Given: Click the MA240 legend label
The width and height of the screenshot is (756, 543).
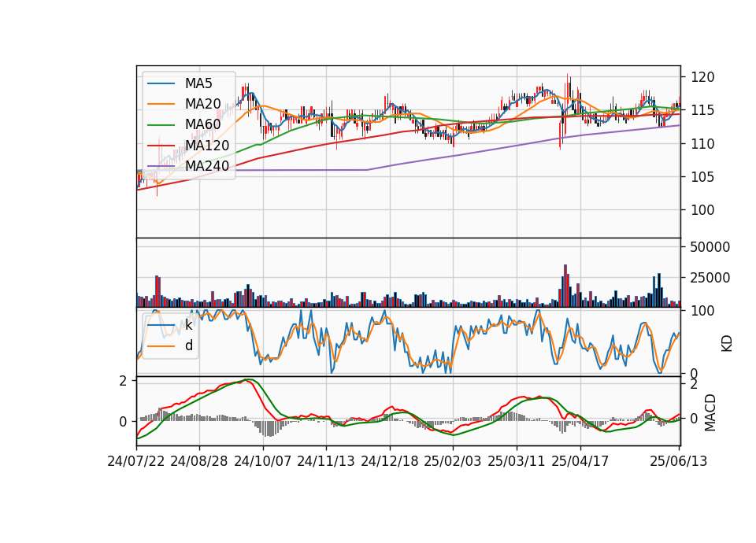Looking at the screenshot, I should tap(207, 166).
